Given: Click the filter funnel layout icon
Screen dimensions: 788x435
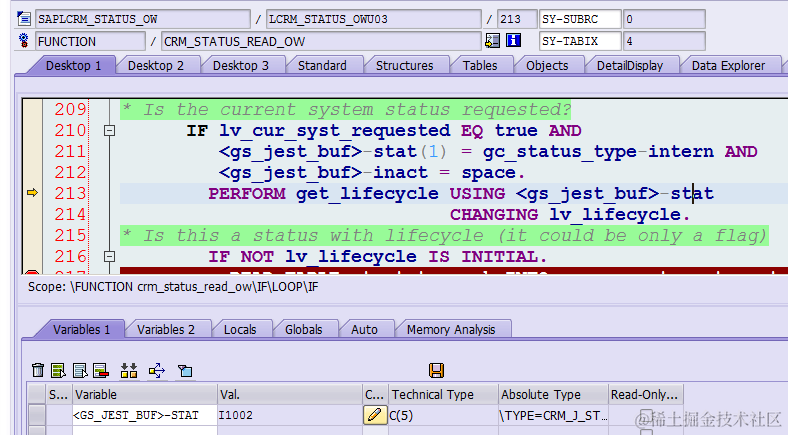Looking at the screenshot, I should (x=185, y=371).
